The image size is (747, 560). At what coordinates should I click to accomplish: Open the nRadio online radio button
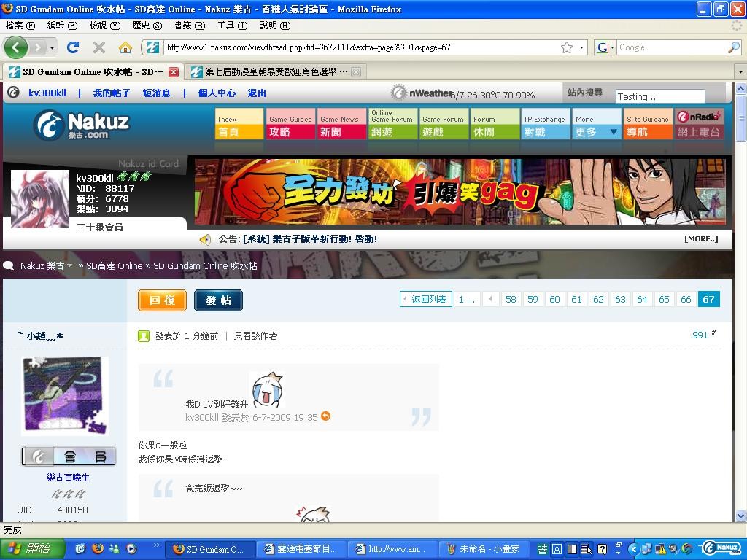[699, 123]
